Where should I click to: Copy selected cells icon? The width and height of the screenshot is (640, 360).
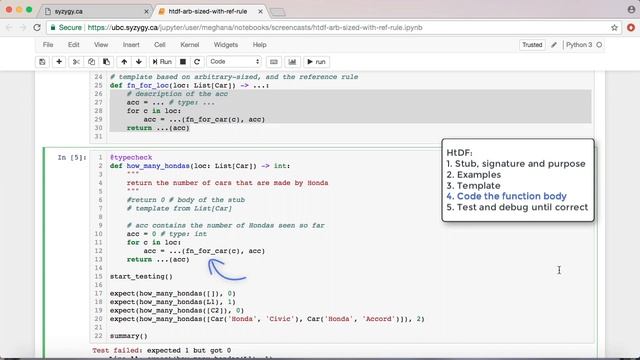91,62
